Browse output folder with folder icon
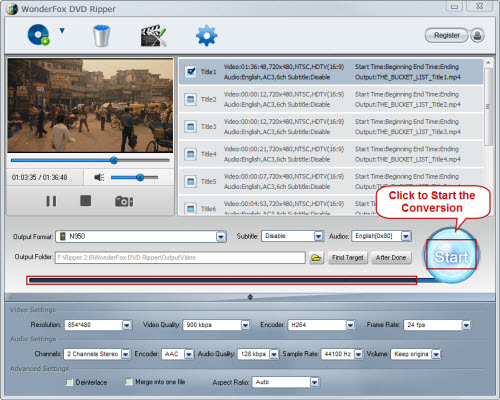The width and height of the screenshot is (500, 400). coord(316,257)
